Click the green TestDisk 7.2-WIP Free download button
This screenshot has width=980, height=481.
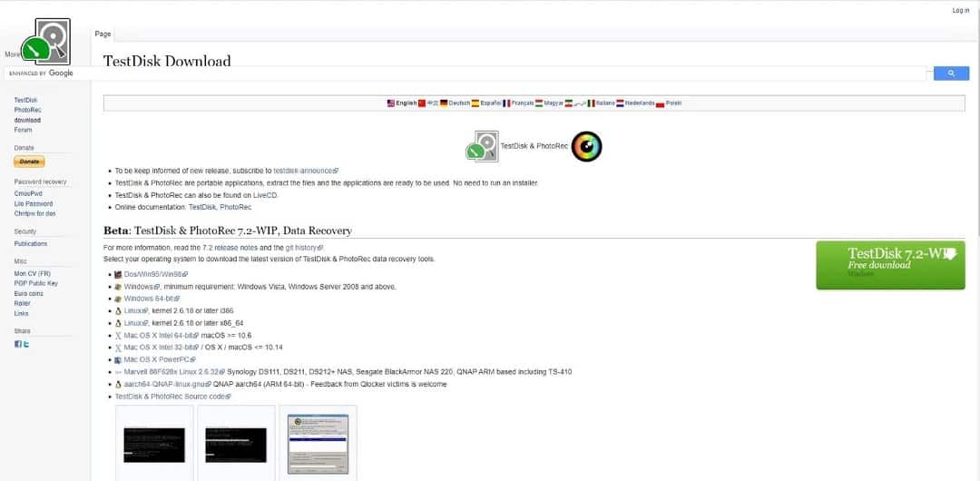(x=890, y=265)
